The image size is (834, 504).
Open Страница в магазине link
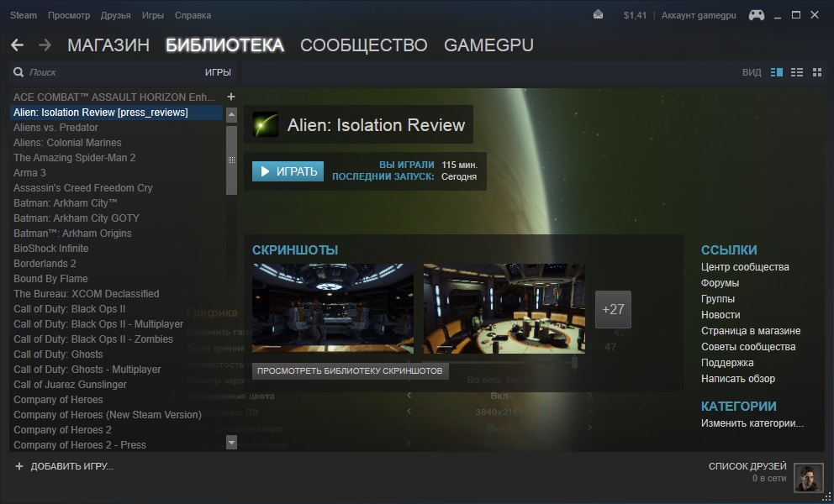point(751,331)
